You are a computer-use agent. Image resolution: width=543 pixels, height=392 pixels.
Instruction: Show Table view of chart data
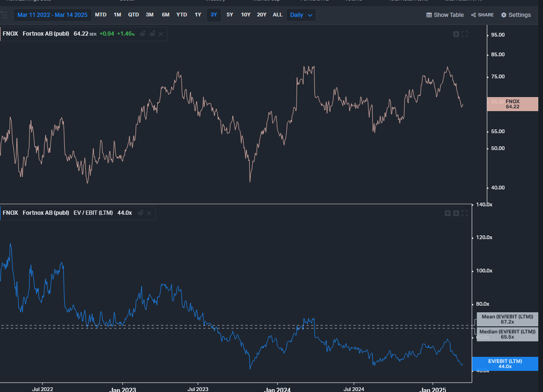click(x=445, y=15)
